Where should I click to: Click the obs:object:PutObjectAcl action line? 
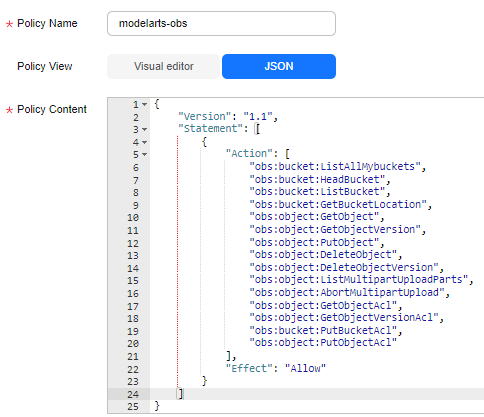coord(323,342)
